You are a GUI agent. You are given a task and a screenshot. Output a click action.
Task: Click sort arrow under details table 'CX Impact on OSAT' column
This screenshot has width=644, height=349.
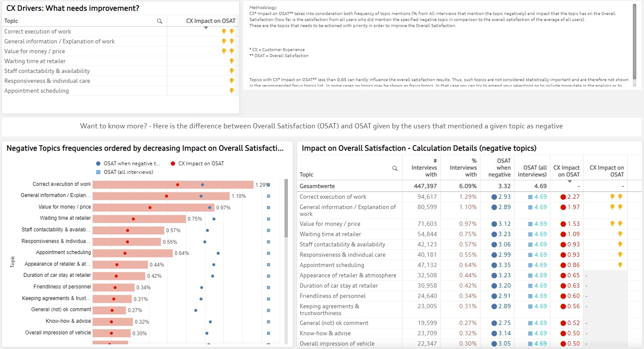pyautogui.click(x=570, y=182)
